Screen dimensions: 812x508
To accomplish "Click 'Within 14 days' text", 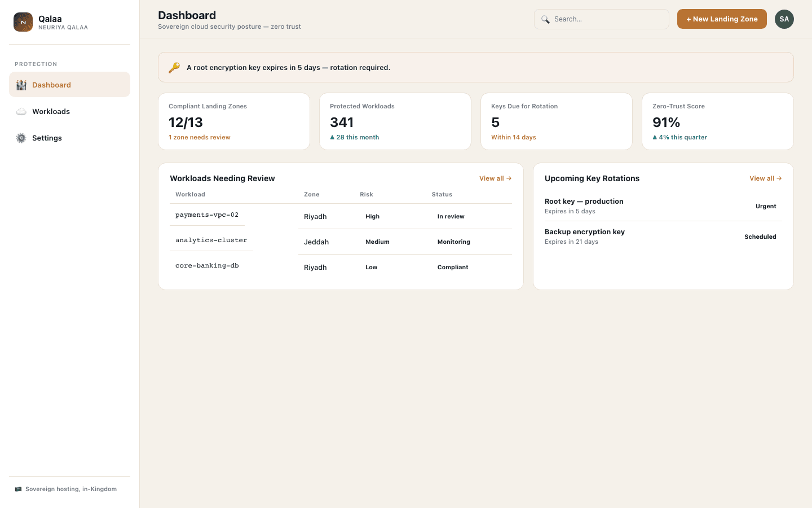I will point(514,138).
